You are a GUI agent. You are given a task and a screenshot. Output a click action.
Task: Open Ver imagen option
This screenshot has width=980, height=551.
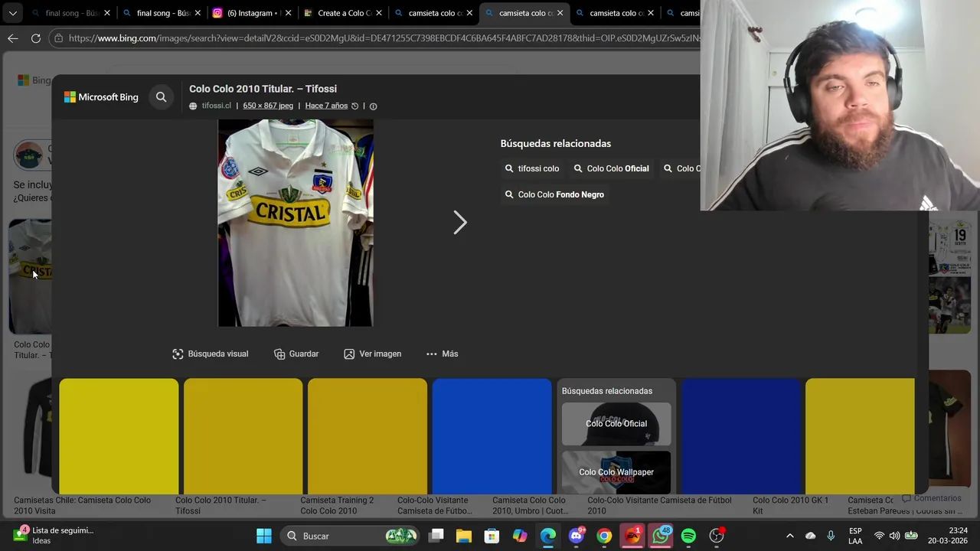(372, 354)
